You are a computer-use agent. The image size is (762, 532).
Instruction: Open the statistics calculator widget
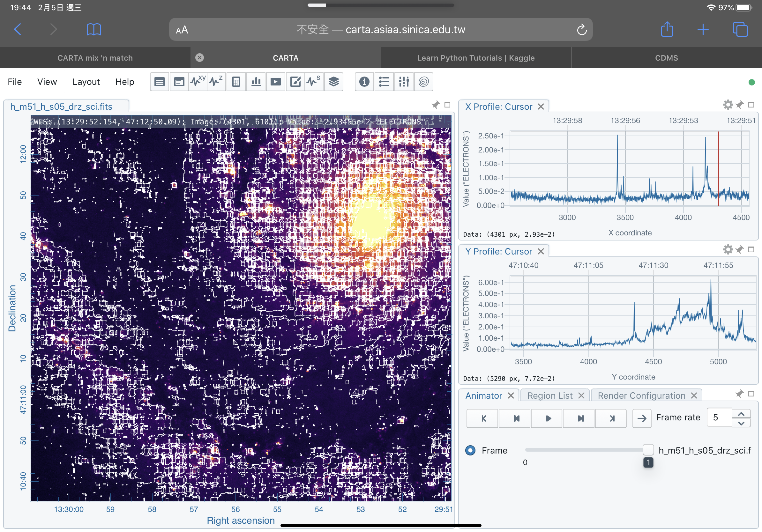coord(236,82)
